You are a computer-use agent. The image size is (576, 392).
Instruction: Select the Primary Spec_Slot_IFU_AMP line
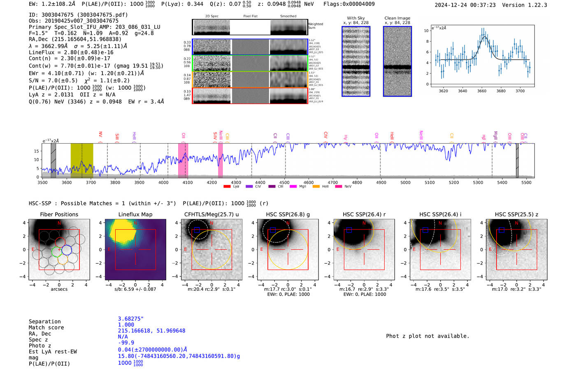point(95,27)
